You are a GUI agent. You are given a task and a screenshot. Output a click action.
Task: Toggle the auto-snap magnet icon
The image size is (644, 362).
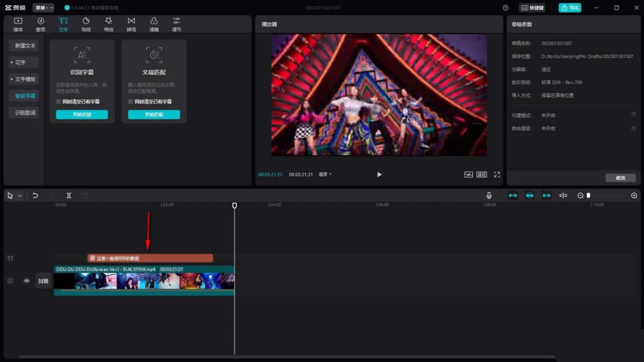point(530,195)
